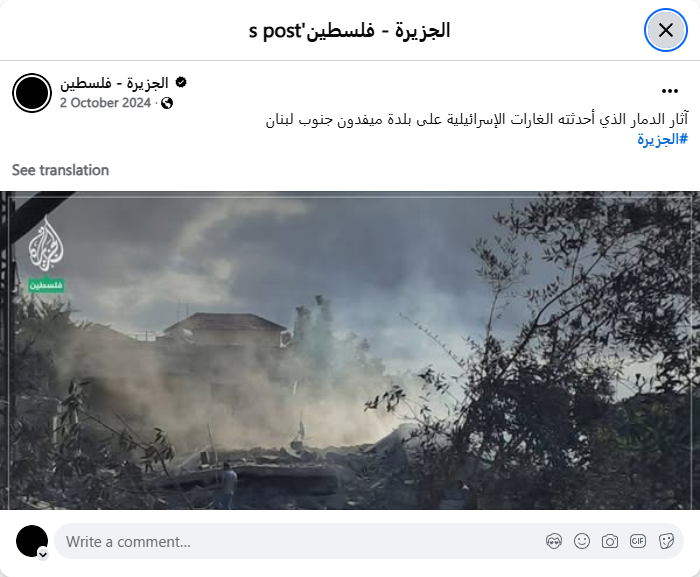Image resolution: width=700 pixels, height=577 pixels.
Task: Click the verified badge beside the page name
Action: click(x=181, y=83)
